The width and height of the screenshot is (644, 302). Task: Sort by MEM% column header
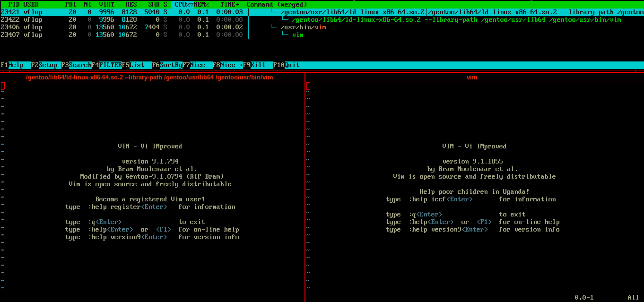click(201, 4)
